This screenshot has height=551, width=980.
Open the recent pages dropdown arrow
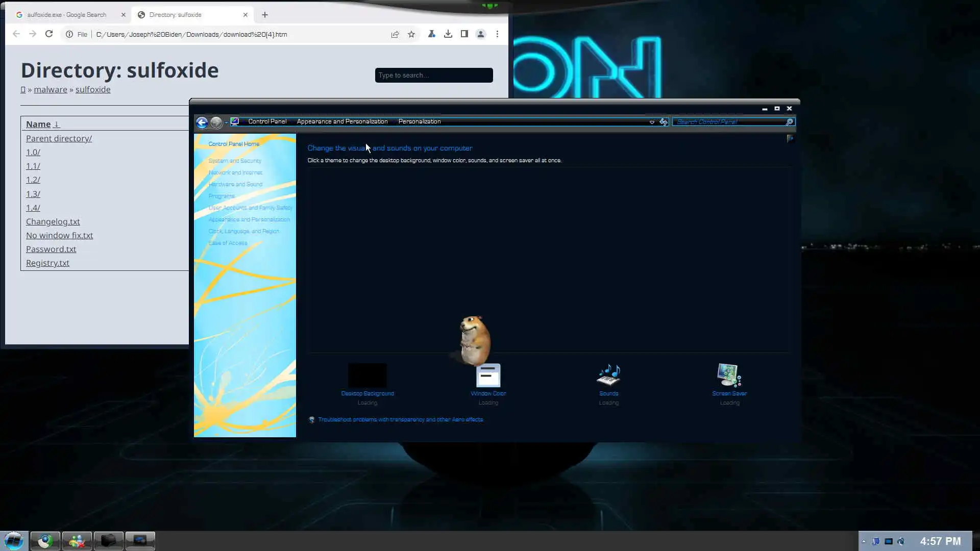click(x=226, y=122)
